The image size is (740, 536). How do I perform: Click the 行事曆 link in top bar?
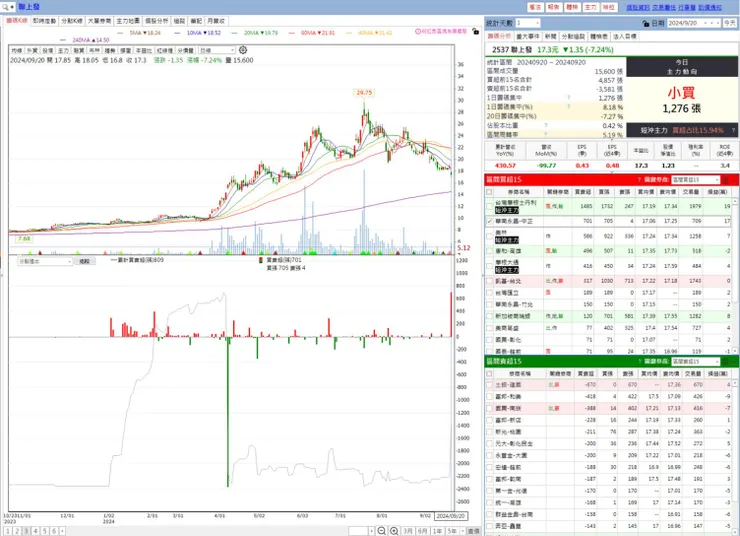[x=687, y=7]
